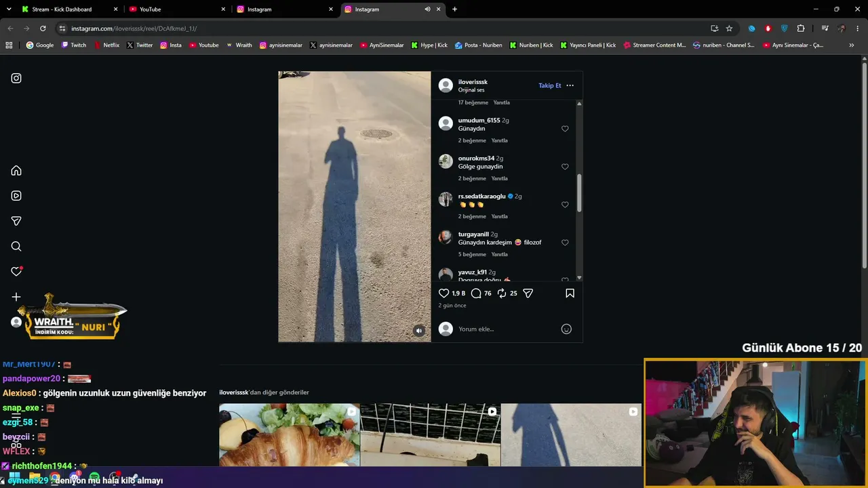
Task: Click the comments scroll down arrow
Action: [x=579, y=278]
